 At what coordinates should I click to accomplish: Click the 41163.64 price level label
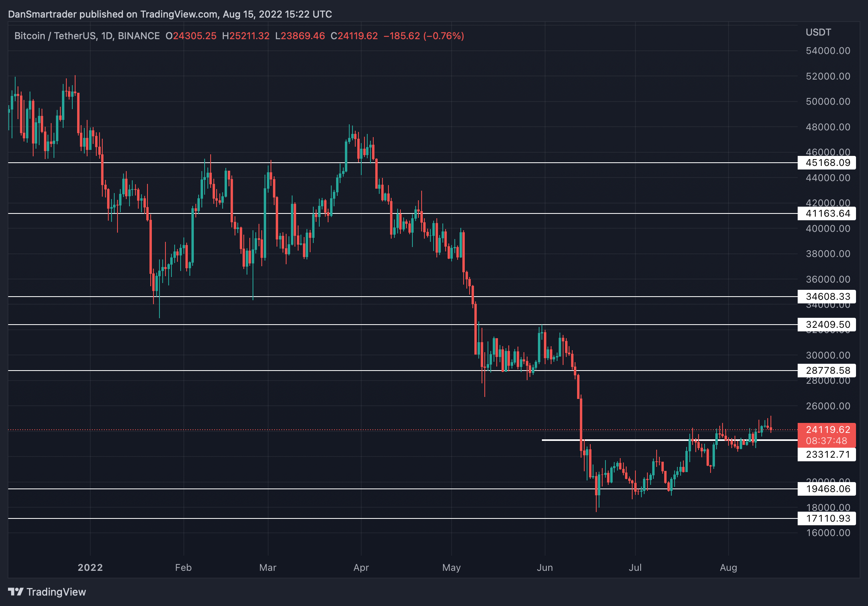[826, 213]
